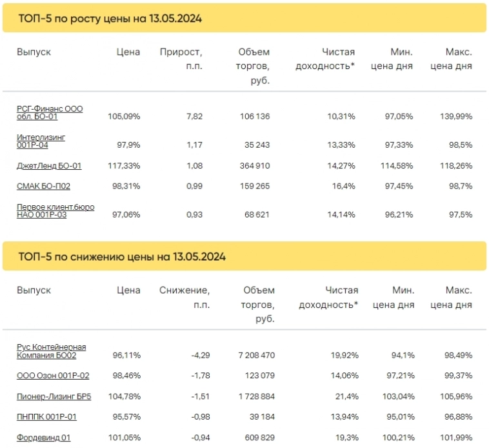Click the 'ТОП-5 по росту цены' heading

[x=110, y=19]
